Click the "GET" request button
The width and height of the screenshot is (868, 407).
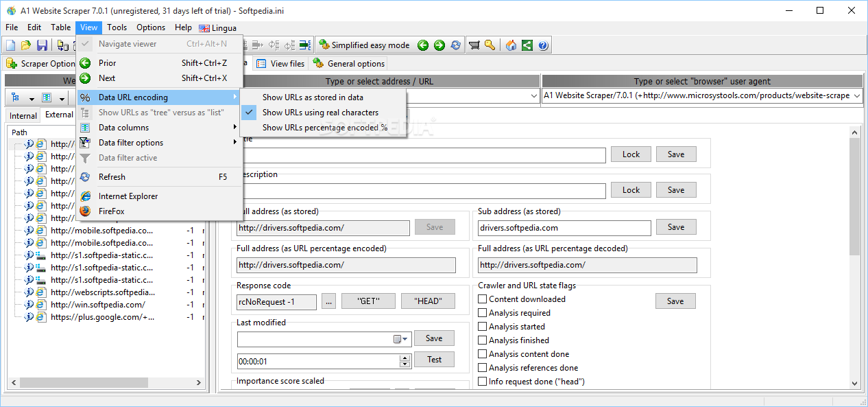tap(368, 301)
